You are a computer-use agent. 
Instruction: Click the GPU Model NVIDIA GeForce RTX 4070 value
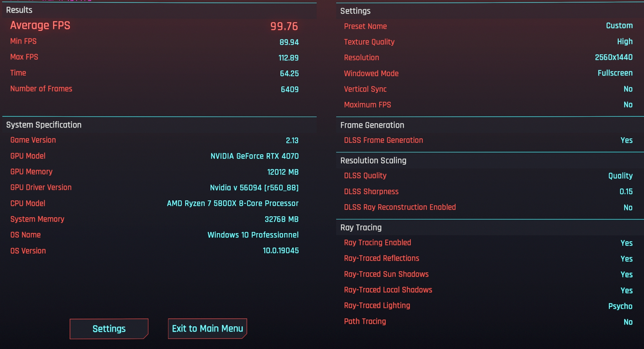254,156
